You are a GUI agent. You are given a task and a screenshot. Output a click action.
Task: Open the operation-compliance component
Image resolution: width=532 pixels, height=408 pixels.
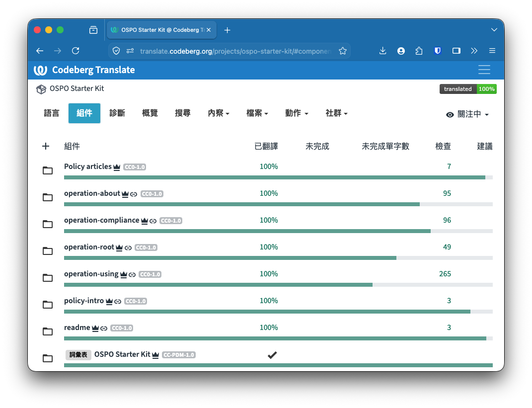101,220
